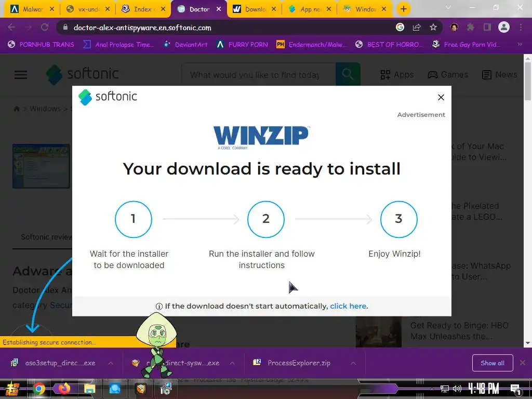This screenshot has width=532, height=399.
Task: Expand options for aso3setup download
Action: coord(111,363)
